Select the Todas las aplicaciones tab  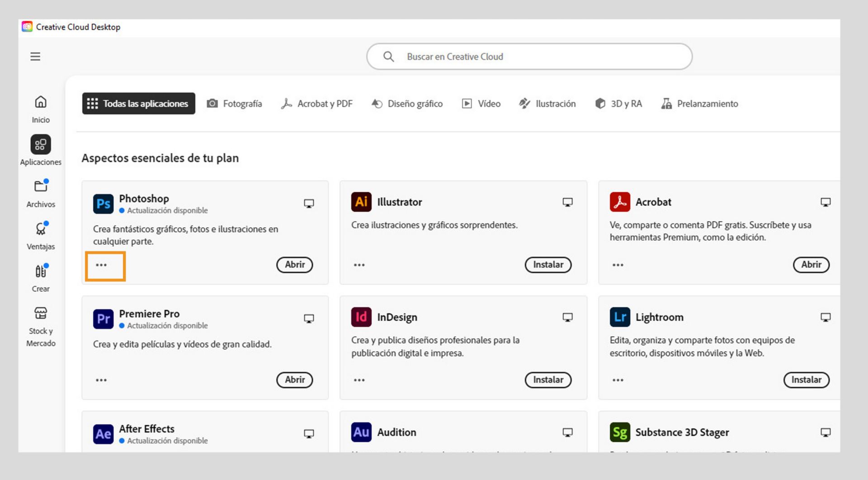(138, 104)
